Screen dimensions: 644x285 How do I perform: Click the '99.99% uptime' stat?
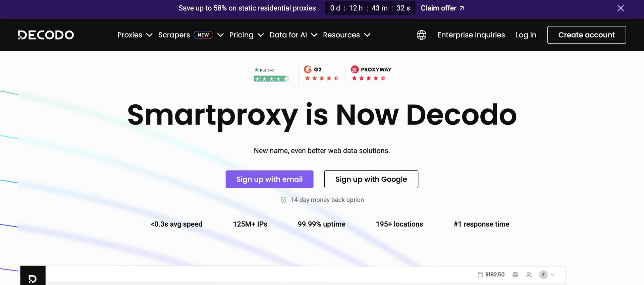coord(321,224)
